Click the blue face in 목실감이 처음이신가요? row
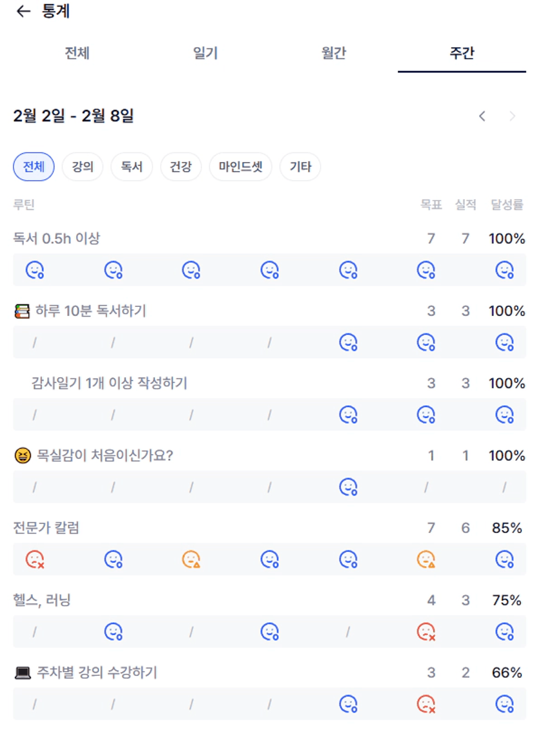 (x=349, y=487)
